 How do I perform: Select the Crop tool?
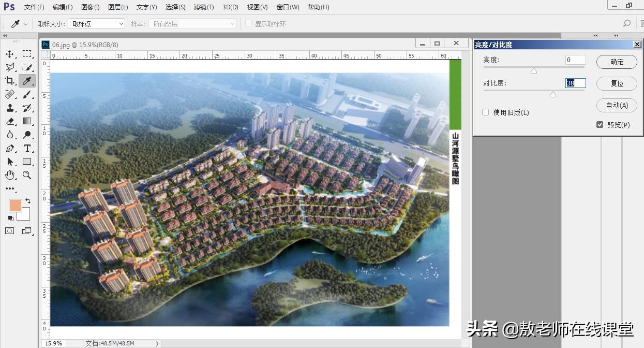pyautogui.click(x=10, y=80)
